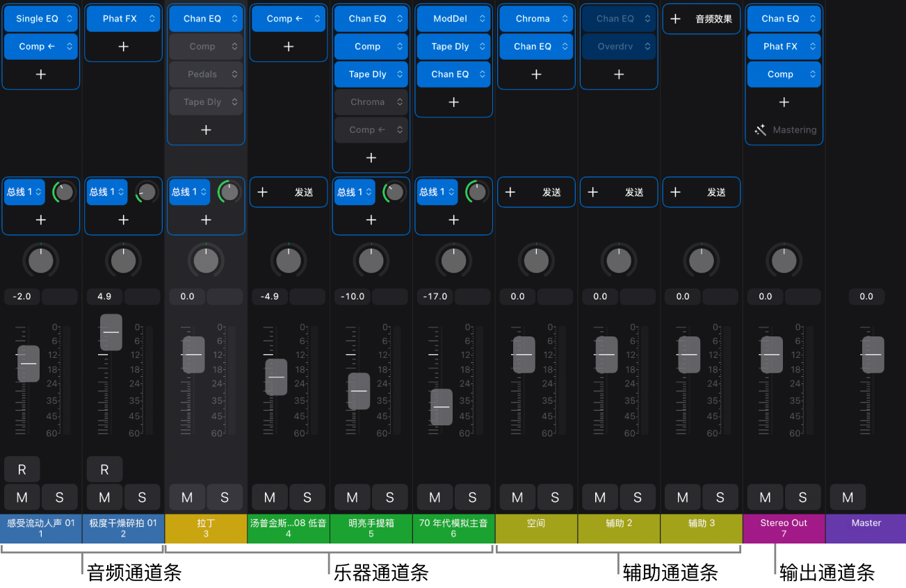Mute the Master channel

pos(848,497)
